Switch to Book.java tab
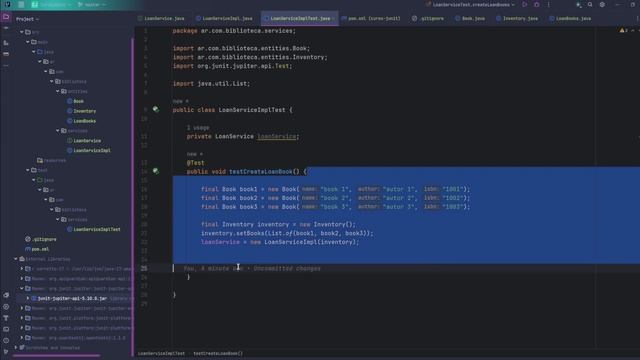This screenshot has width=640, height=360. coord(470,18)
